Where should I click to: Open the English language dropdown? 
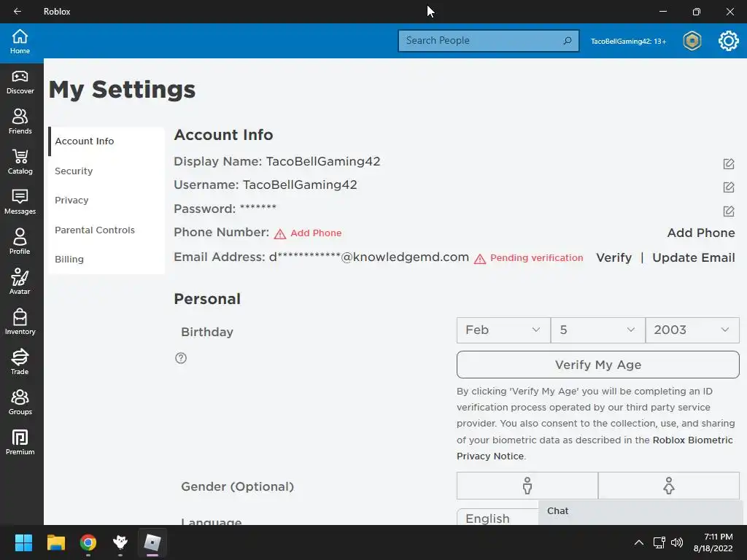[498, 518]
